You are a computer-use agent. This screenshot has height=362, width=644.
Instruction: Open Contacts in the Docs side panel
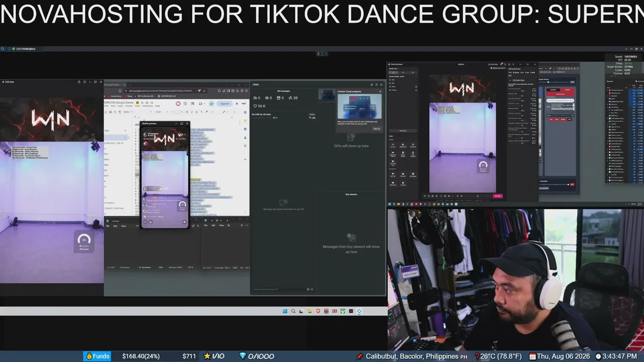click(x=245, y=137)
